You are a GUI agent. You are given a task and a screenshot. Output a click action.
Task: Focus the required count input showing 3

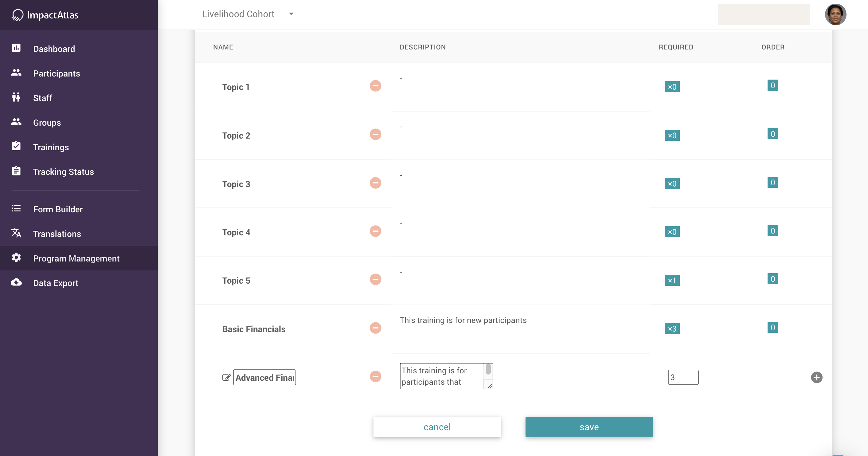coord(683,377)
